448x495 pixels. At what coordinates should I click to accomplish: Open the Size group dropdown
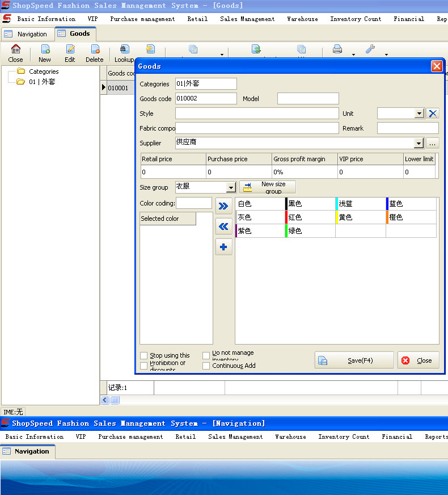(x=231, y=187)
